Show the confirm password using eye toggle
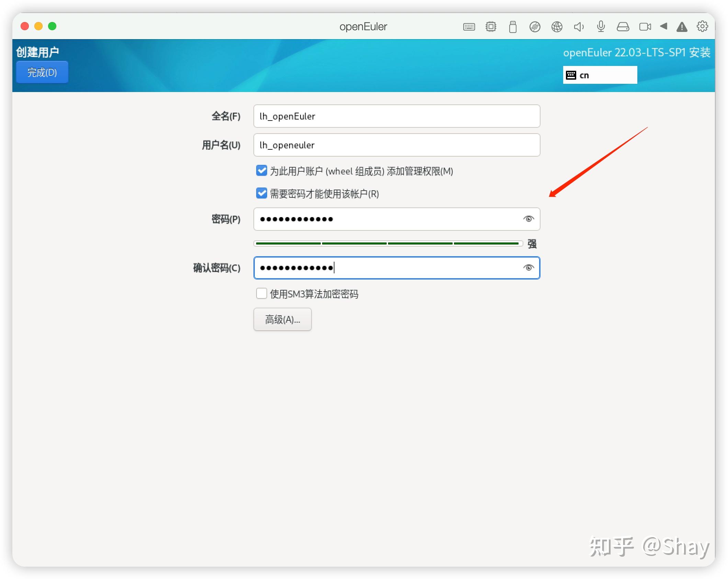728x579 pixels. click(528, 268)
